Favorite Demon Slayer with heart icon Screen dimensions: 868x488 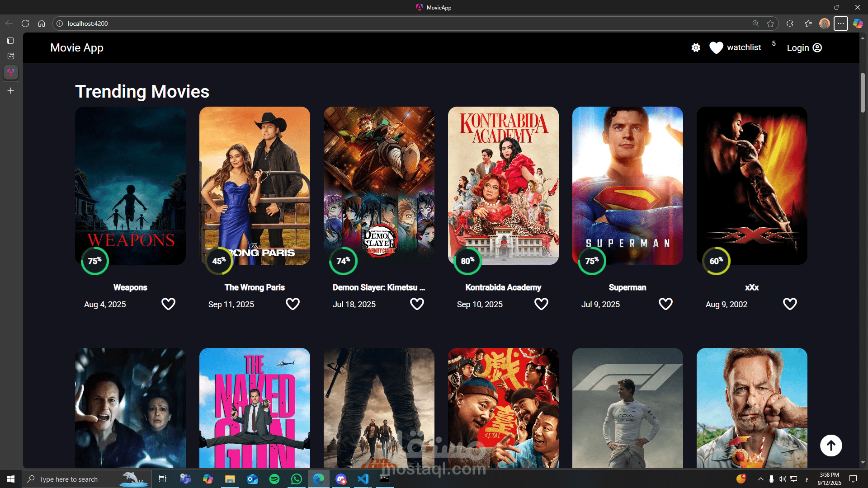click(417, 304)
